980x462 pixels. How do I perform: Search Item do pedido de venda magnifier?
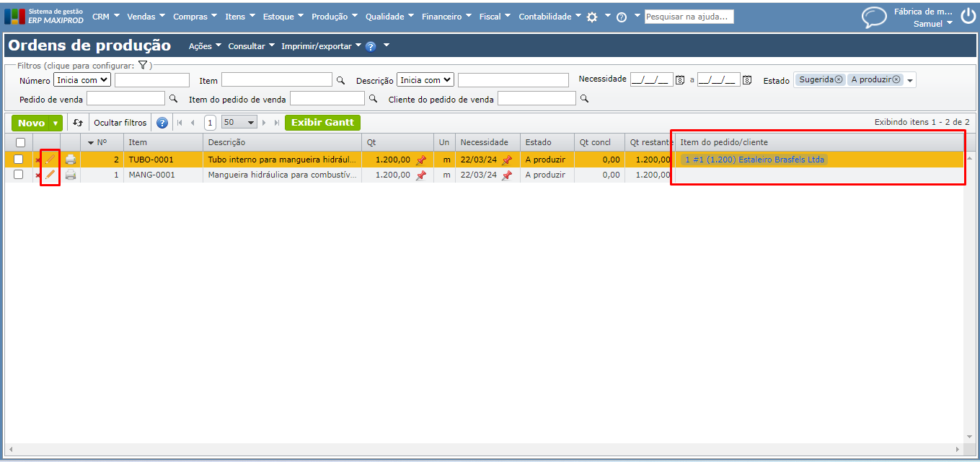point(373,98)
